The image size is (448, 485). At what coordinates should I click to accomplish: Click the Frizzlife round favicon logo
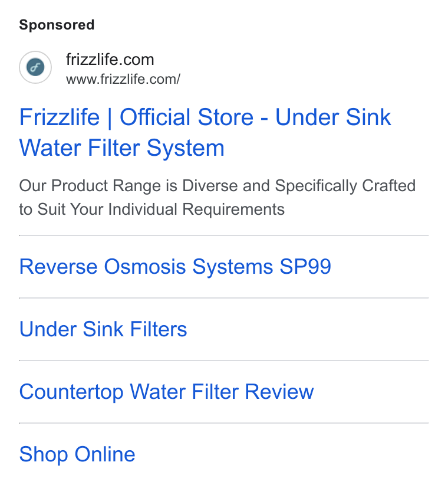(x=35, y=67)
